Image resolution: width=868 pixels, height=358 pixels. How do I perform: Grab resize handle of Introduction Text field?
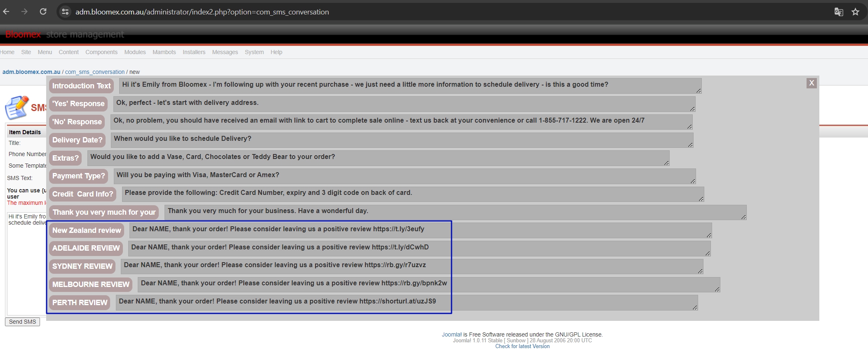(x=699, y=91)
